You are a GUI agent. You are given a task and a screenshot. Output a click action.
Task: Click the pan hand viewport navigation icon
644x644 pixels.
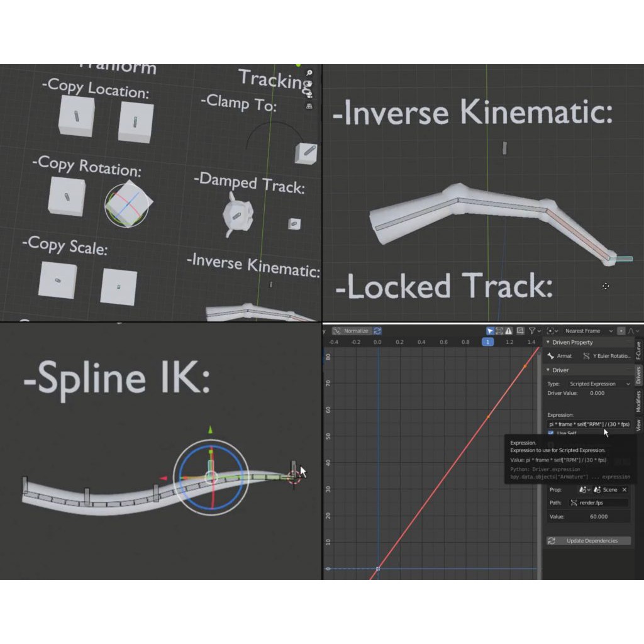(309, 84)
